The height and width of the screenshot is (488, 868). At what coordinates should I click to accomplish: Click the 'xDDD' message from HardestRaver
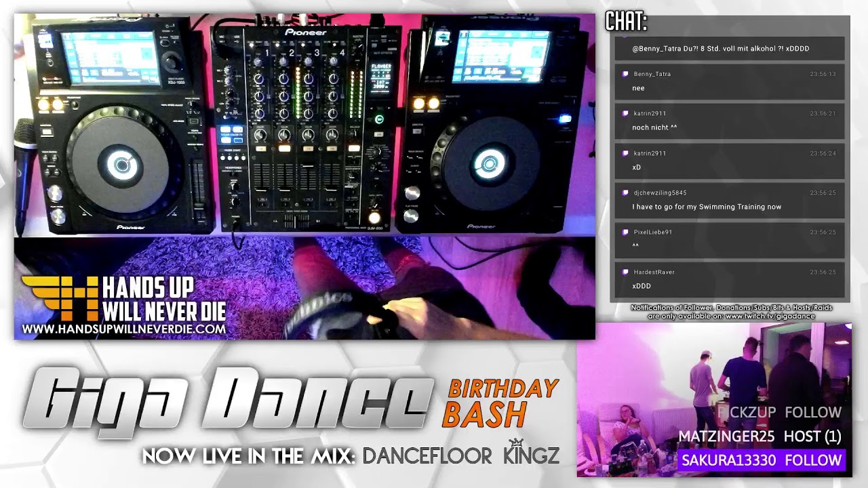(x=642, y=286)
